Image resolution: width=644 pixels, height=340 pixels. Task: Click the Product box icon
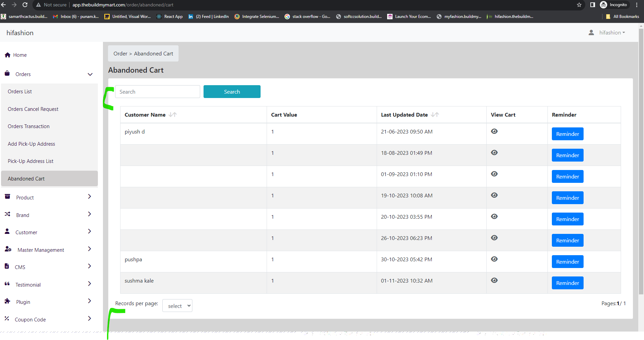7,197
